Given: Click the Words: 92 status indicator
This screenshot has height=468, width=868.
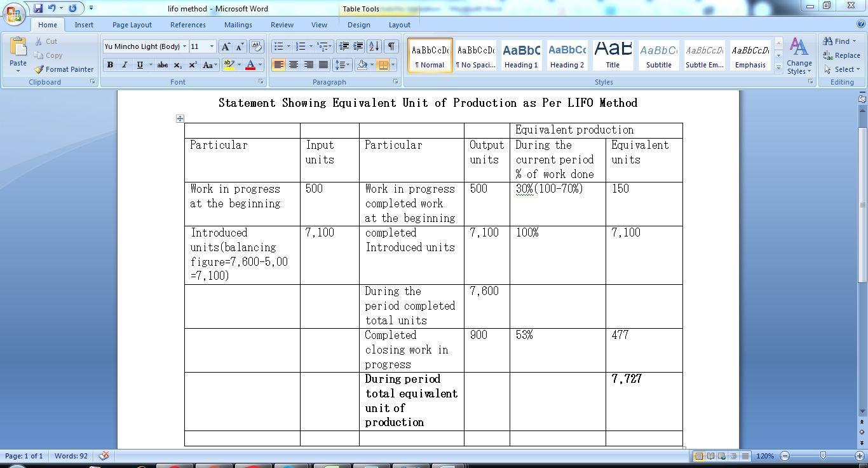Looking at the screenshot, I should pyautogui.click(x=71, y=456).
